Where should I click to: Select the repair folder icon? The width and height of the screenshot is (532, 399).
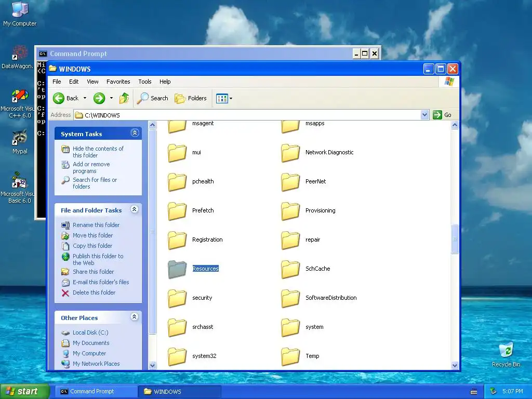(x=290, y=240)
